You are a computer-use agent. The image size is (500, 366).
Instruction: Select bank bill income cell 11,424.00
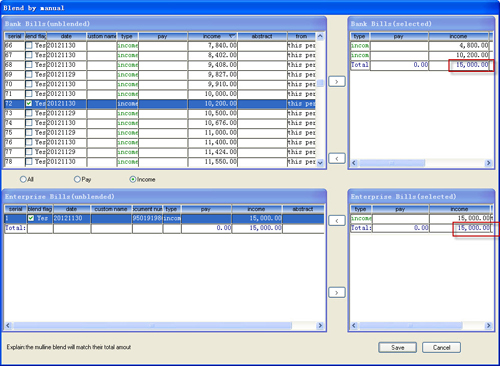coord(213,152)
